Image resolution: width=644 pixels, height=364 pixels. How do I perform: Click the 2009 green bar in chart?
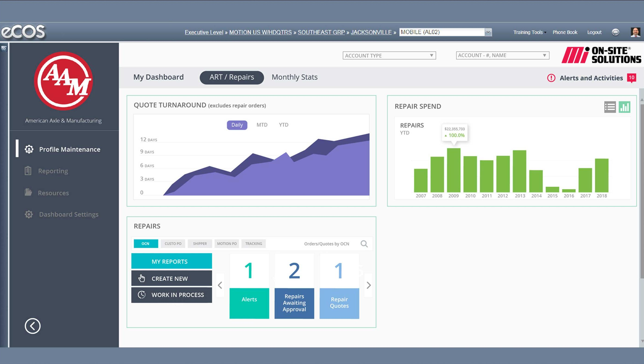pos(453,170)
